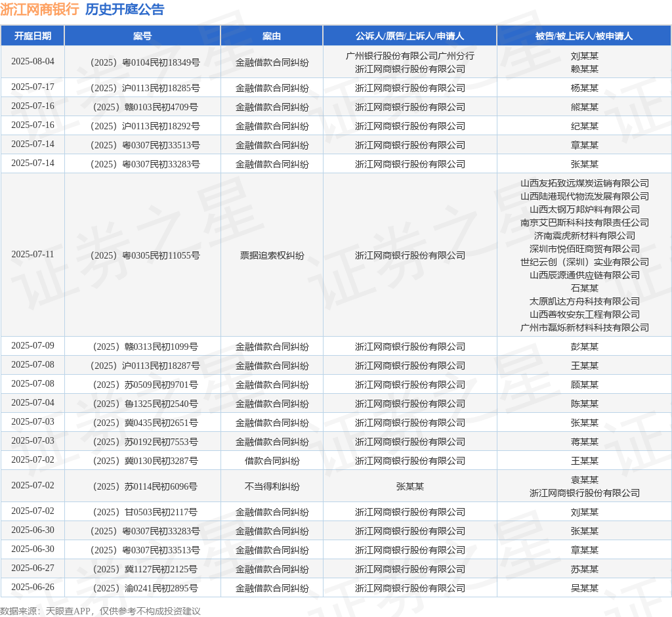
Task: Click the 不当得利纠纷 case cause
Action: click(272, 486)
